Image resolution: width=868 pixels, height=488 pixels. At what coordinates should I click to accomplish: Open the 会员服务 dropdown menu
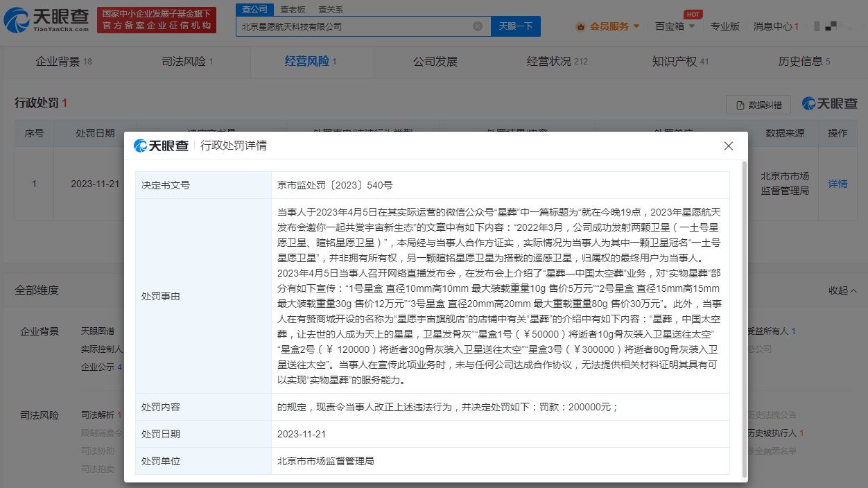pyautogui.click(x=608, y=26)
